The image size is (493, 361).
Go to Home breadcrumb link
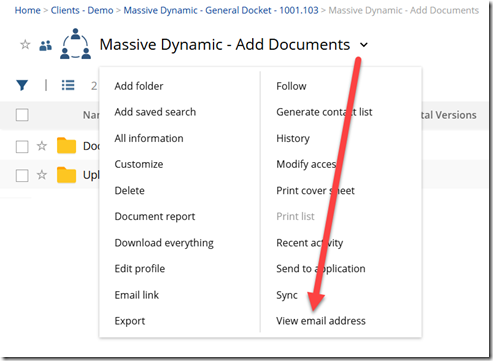click(27, 10)
